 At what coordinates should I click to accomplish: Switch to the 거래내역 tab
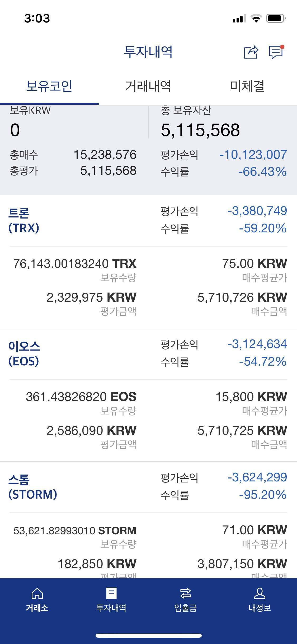click(x=148, y=86)
